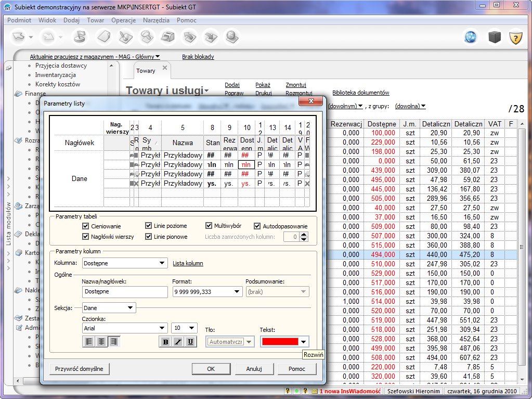Open the Arial font dropdown
Image resolution: width=532 pixels, height=399 pixels.
[124, 328]
